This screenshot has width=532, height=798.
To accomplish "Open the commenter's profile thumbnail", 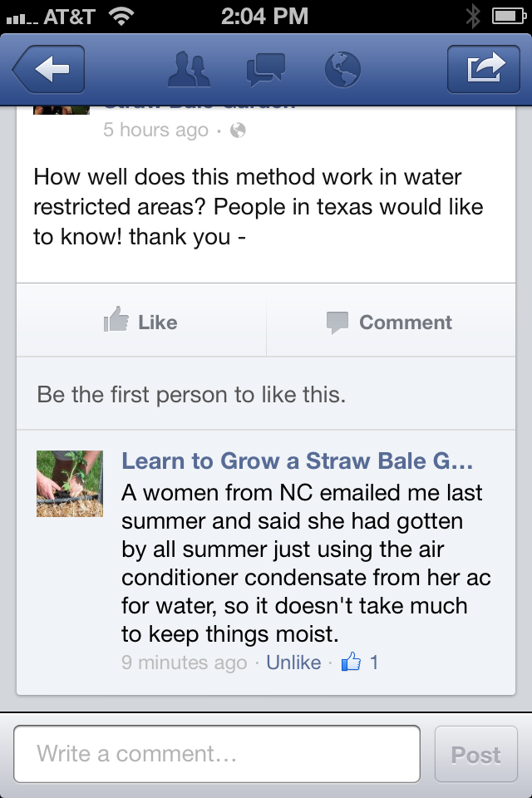I will (70, 484).
